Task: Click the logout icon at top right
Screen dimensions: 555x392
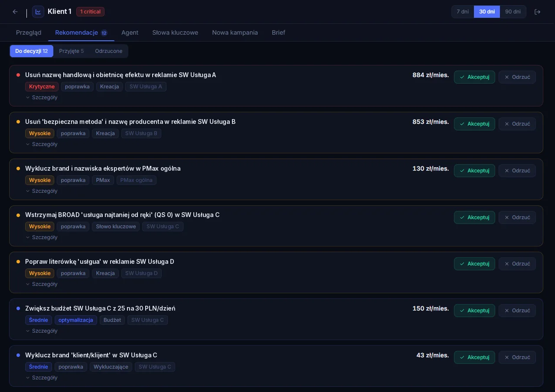Action: tap(537, 12)
